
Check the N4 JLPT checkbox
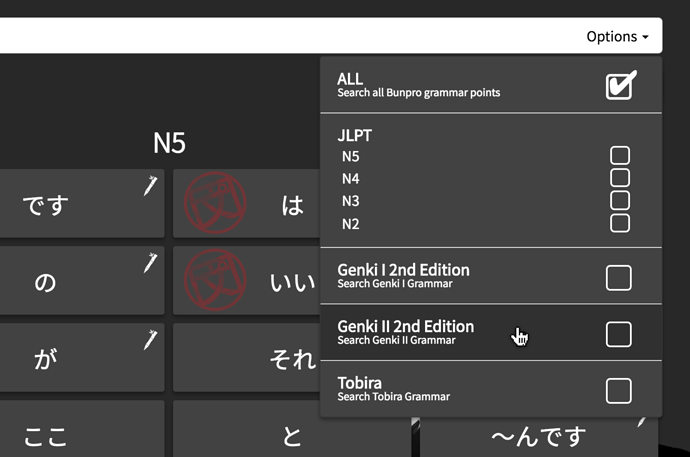(620, 178)
